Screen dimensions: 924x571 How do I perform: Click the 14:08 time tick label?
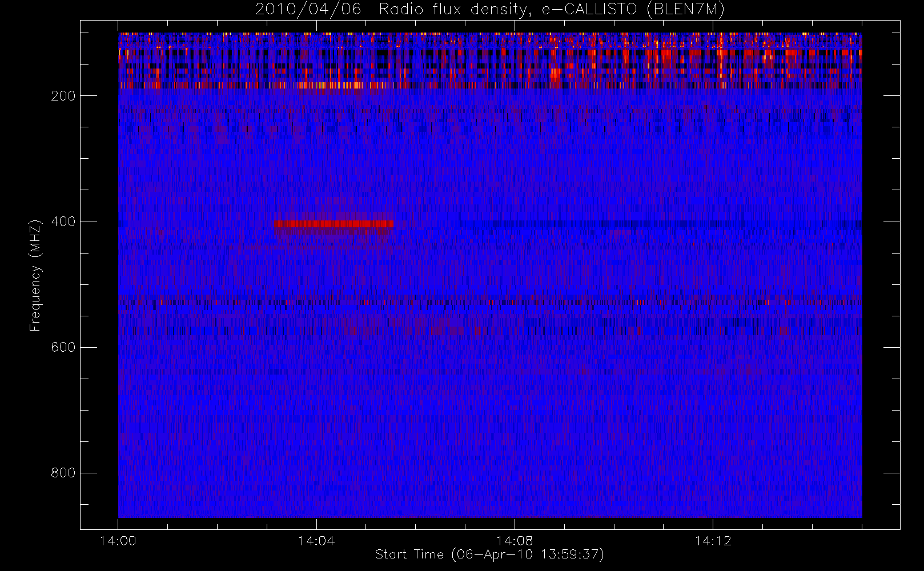515,541
